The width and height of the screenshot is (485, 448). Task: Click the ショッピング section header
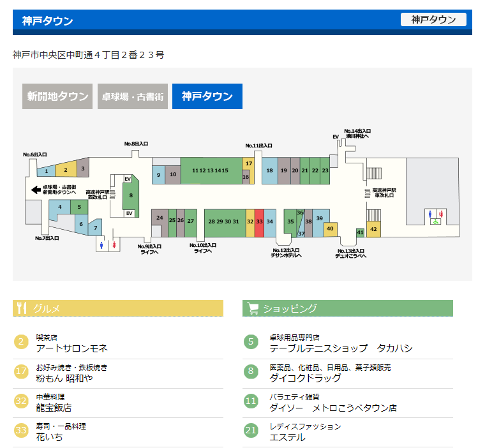348,308
